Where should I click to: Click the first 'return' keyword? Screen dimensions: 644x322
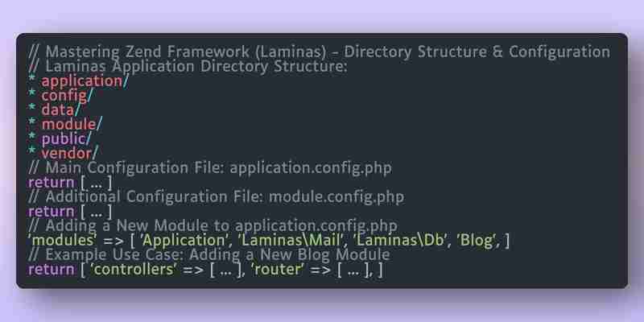pyautogui.click(x=52, y=183)
